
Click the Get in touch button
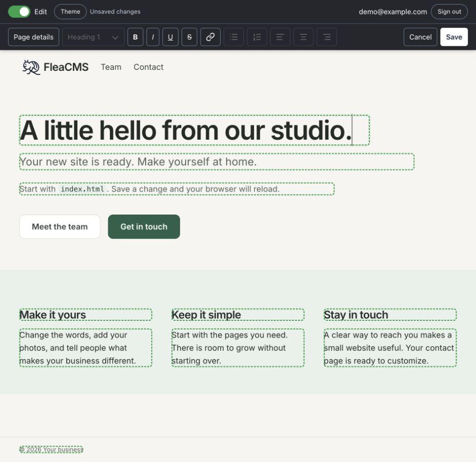(x=144, y=226)
